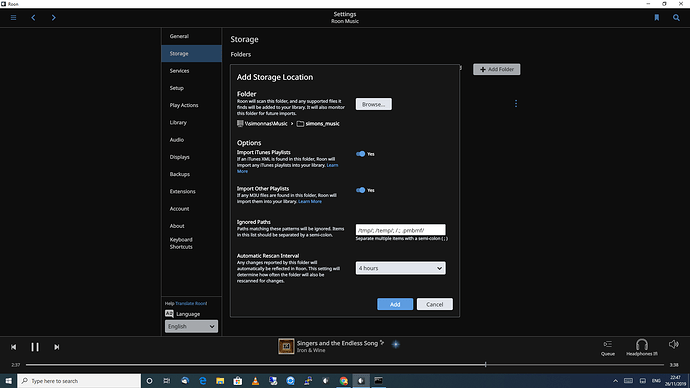Screen dimensions: 690x388
Task: Click the artist name Iron & Wine
Action: 311,351
